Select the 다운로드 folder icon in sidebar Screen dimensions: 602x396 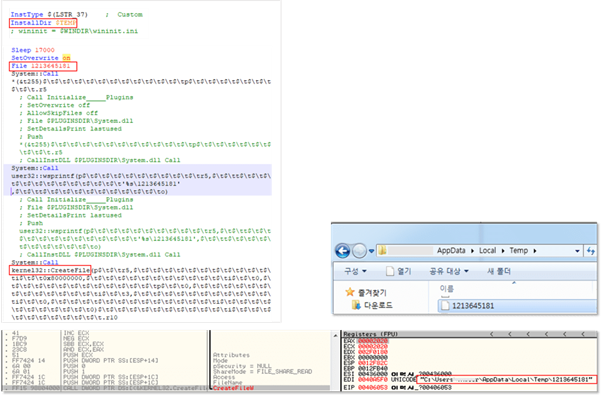click(x=356, y=305)
